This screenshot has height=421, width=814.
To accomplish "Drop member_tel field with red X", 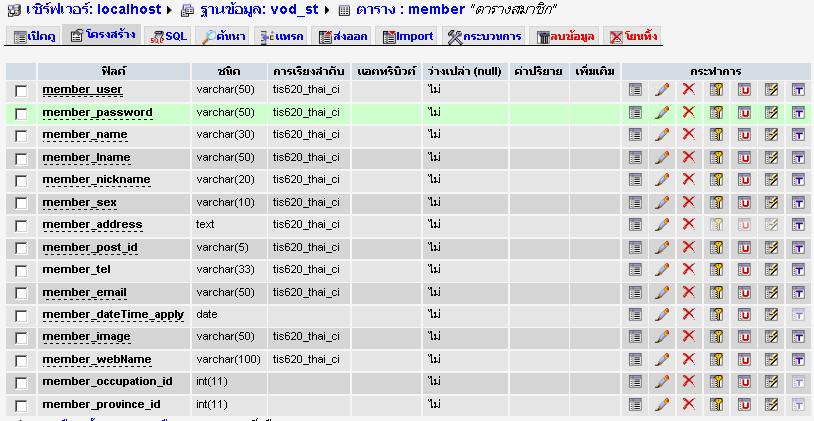I will [688, 269].
